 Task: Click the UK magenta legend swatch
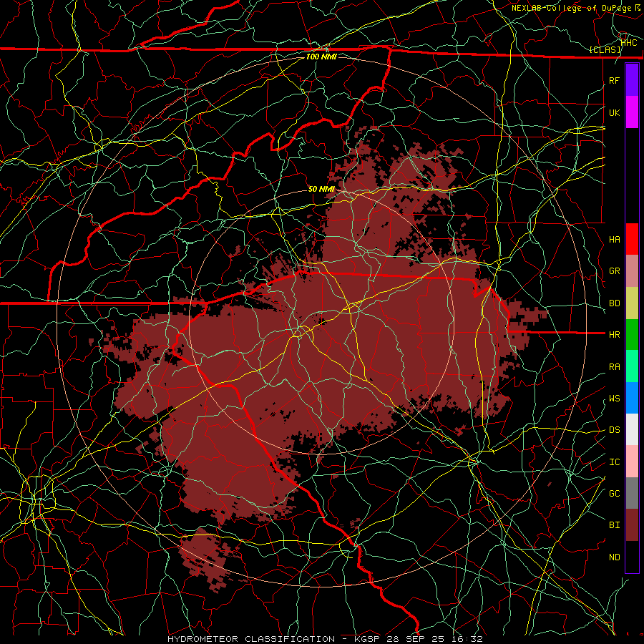coord(632,112)
